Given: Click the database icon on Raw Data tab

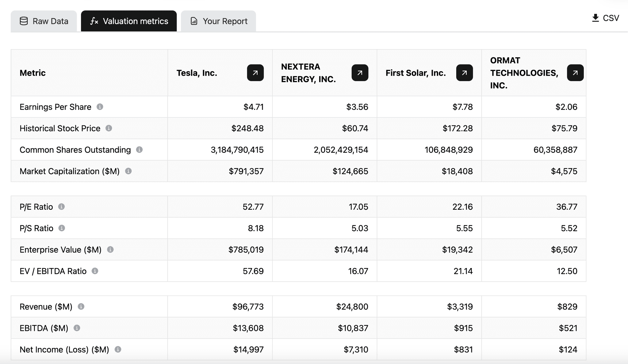Looking at the screenshot, I should tap(24, 21).
